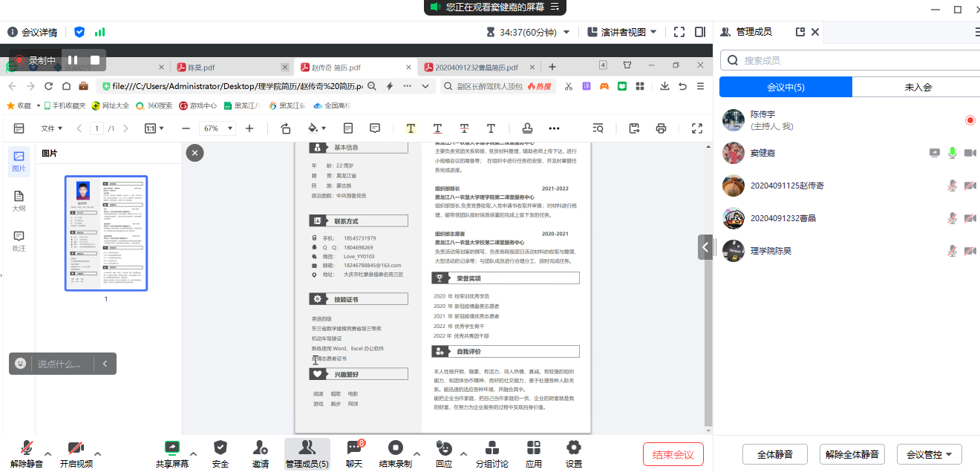
Task: Expand the 会议管控 dropdown
Action: coord(929,454)
